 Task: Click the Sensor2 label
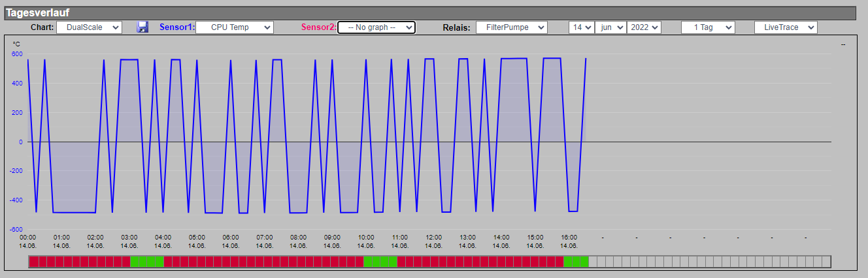click(x=319, y=27)
